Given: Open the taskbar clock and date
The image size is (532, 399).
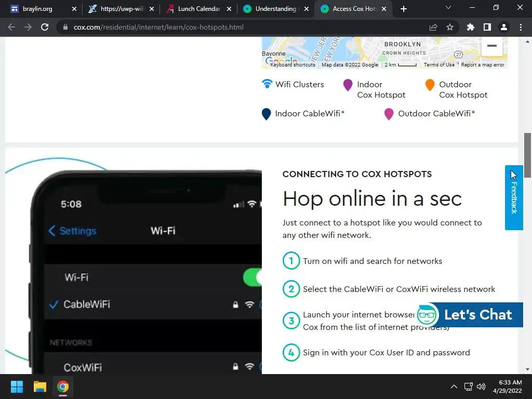Looking at the screenshot, I should (508, 387).
